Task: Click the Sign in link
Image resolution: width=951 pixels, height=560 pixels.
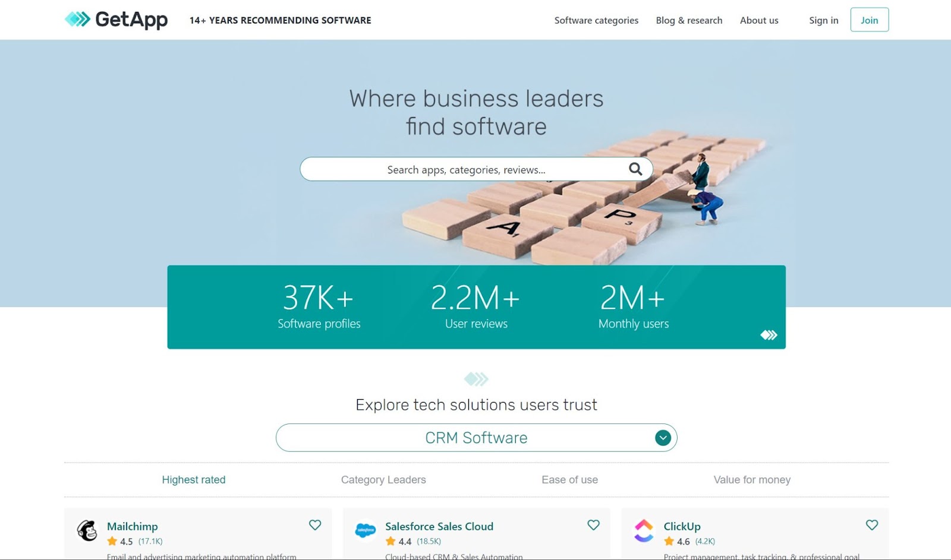Action: tap(823, 20)
